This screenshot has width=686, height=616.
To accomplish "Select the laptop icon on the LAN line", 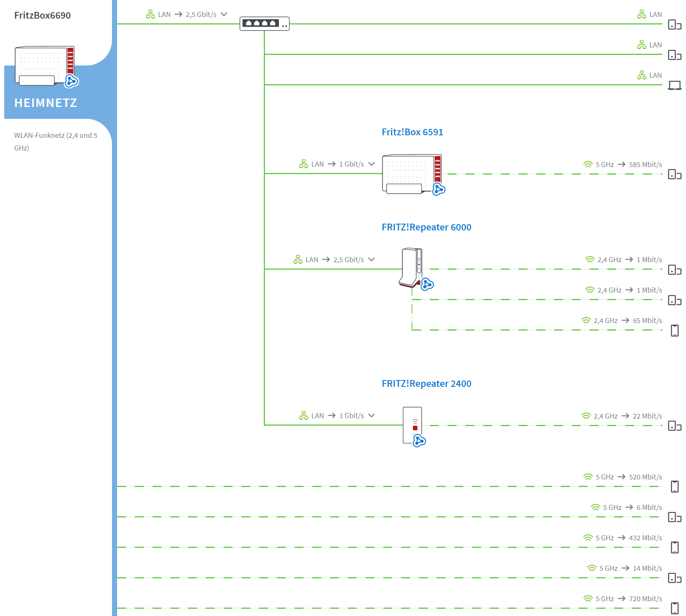I will (675, 85).
